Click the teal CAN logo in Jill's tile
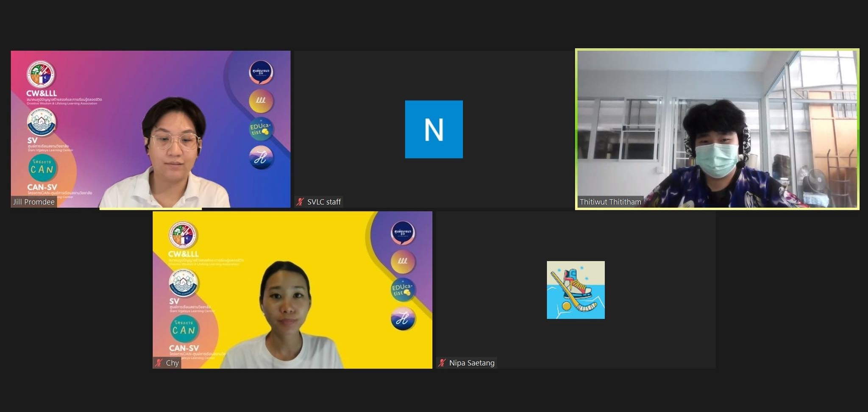The height and width of the screenshot is (412, 868). pyautogui.click(x=42, y=168)
